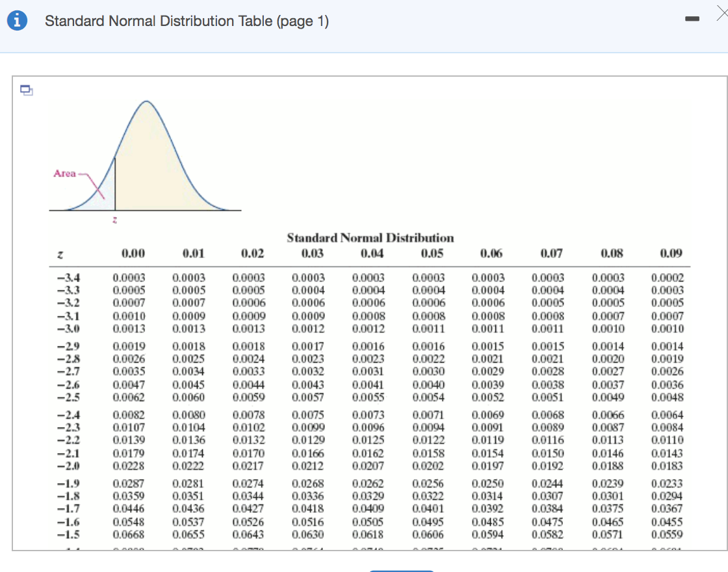
Task: Select row label −2.9
Action: 68,346
